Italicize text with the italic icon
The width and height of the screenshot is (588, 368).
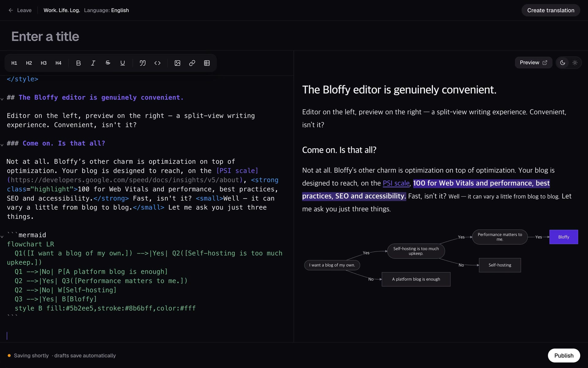coord(93,63)
